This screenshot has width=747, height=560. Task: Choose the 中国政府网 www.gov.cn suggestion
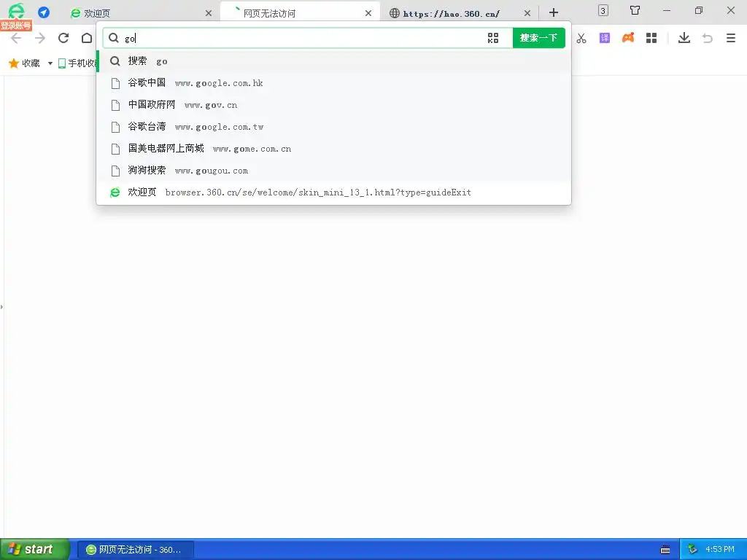point(333,105)
